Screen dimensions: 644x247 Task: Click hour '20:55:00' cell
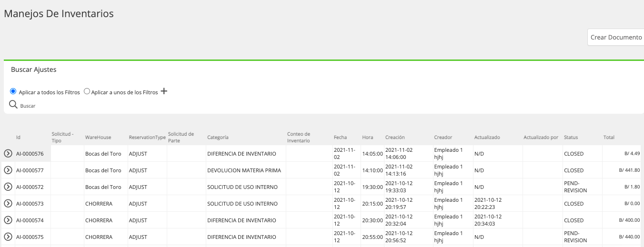pos(372,237)
